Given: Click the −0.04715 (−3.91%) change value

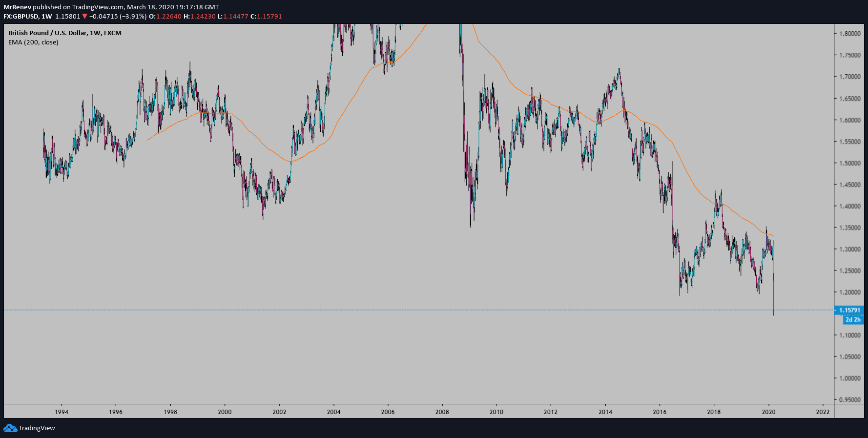Looking at the screenshot, I should 118,16.
